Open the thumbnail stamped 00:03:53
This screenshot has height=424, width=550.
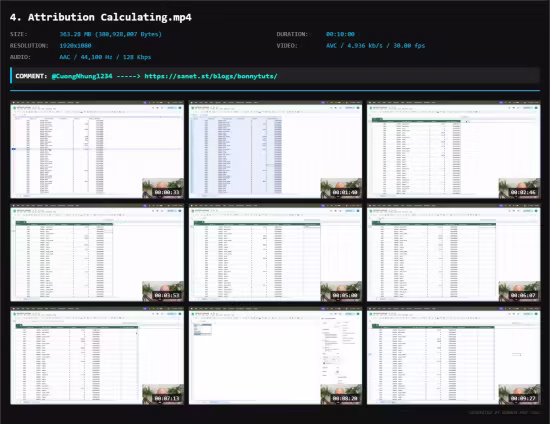(x=97, y=253)
